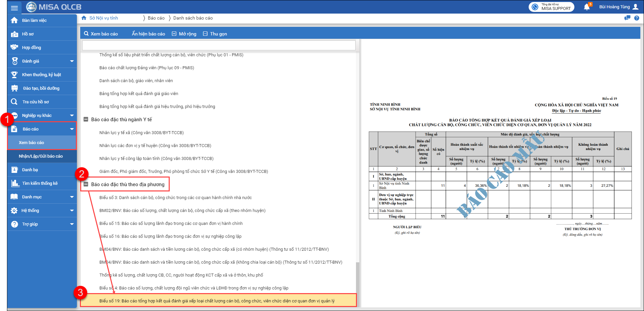
Task: Go to Tìm kiếm thống kê
Action: [x=39, y=183]
